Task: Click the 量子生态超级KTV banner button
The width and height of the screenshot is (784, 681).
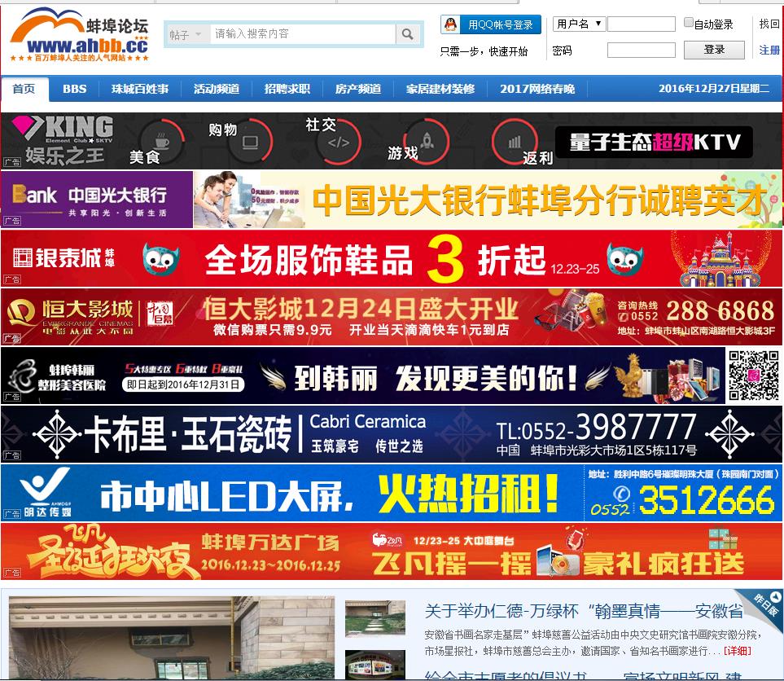Action: coord(654,142)
